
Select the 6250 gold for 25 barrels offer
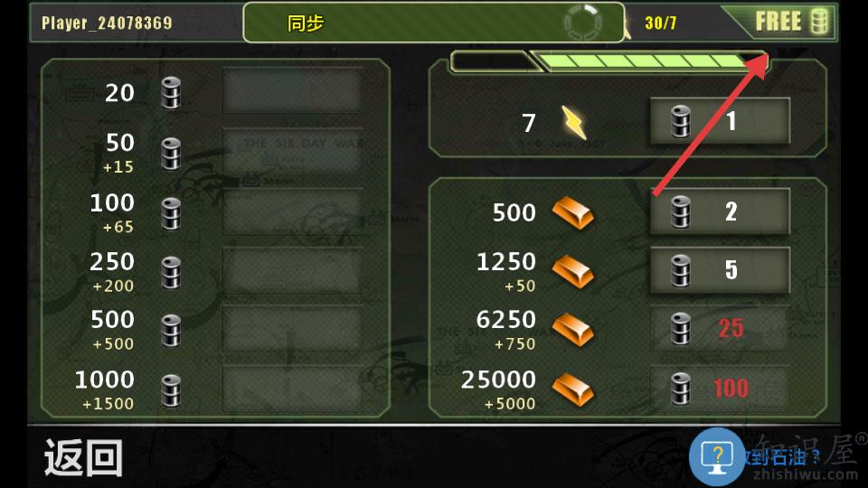(720, 328)
